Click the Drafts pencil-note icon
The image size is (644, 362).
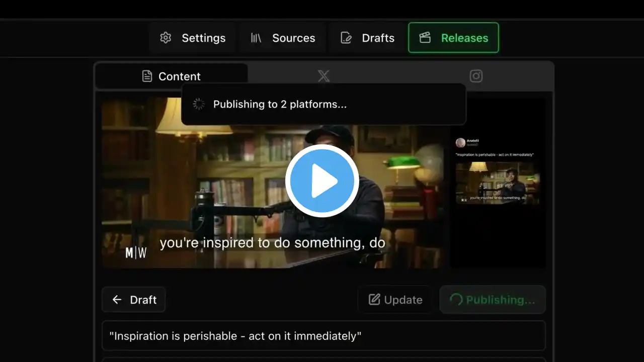(346, 38)
